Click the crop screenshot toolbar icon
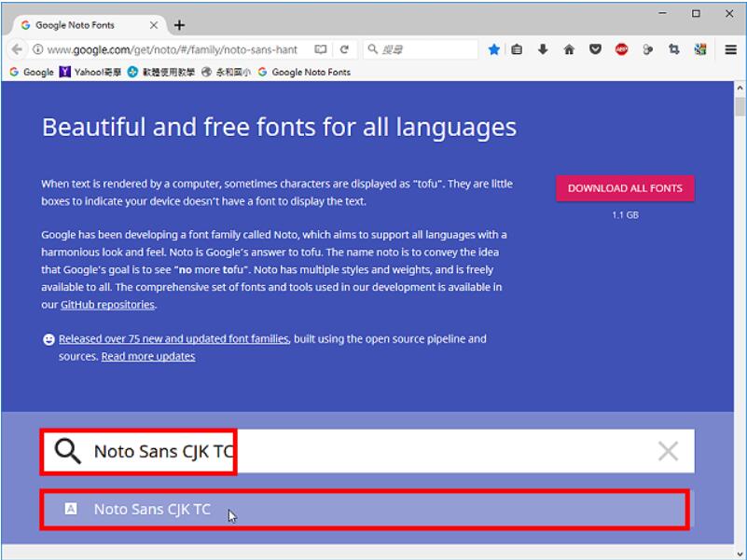Viewport: 747px width, 560px height. click(x=673, y=49)
